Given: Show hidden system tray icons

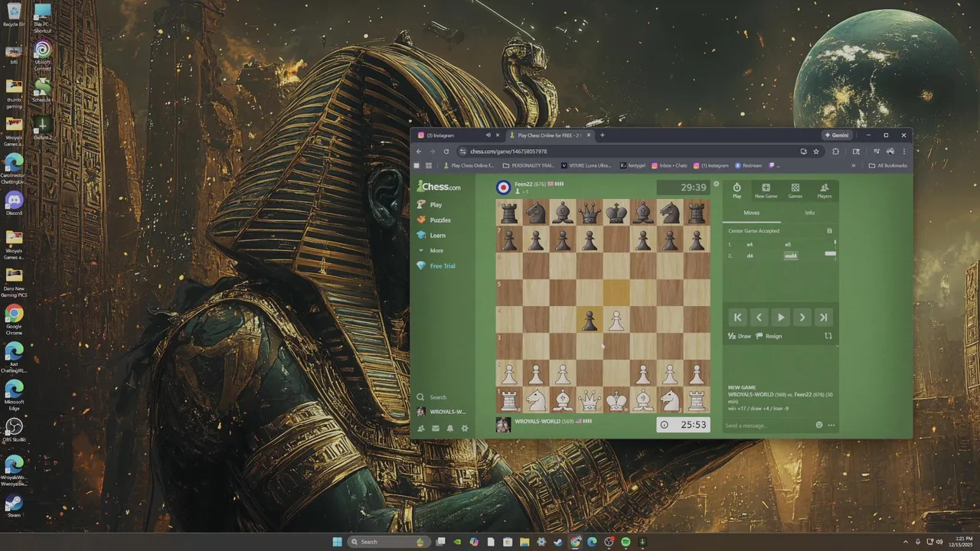Looking at the screenshot, I should pos(906,542).
